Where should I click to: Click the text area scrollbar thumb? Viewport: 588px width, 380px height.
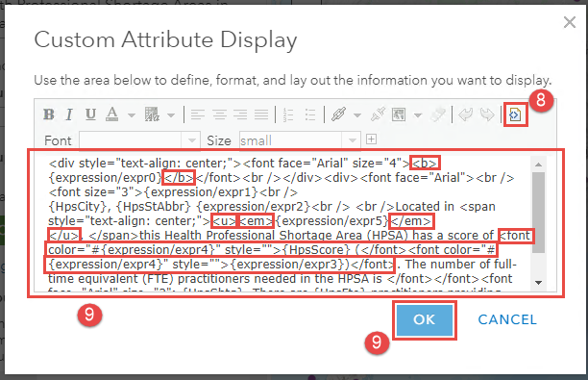pyautogui.click(x=538, y=213)
